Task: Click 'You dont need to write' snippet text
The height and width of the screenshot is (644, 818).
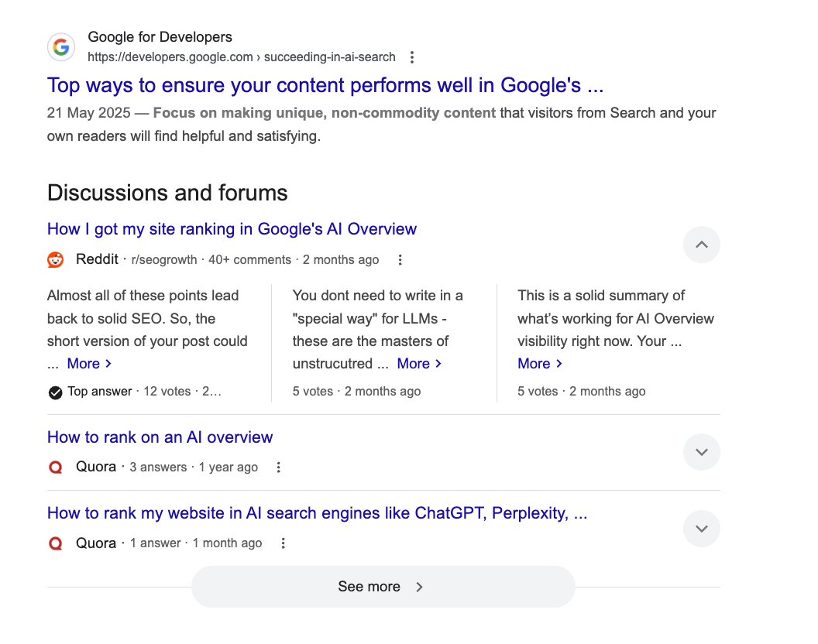Action: pos(378,328)
